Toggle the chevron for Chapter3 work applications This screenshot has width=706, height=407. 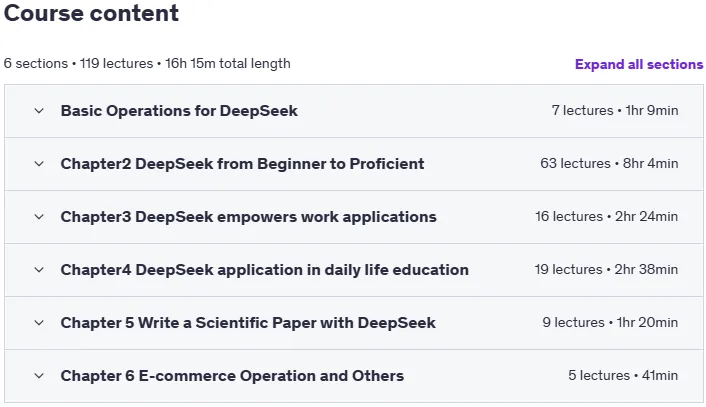point(39,217)
